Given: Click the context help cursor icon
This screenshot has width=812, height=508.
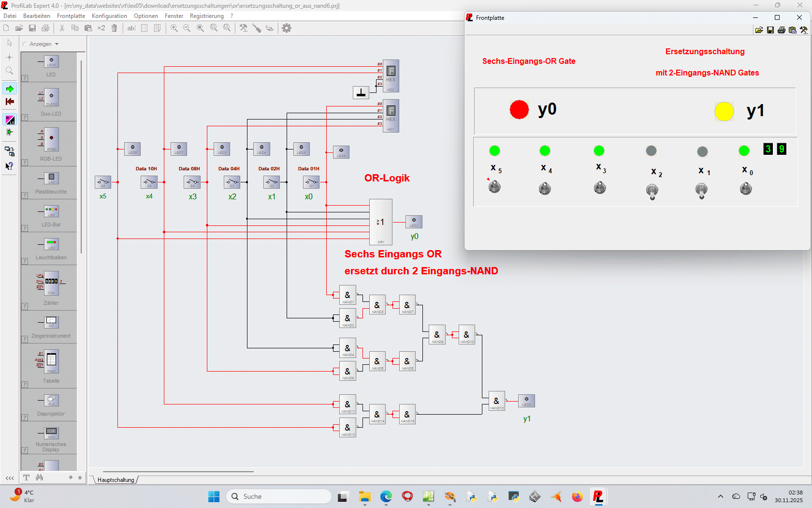Looking at the screenshot, I should [x=9, y=166].
